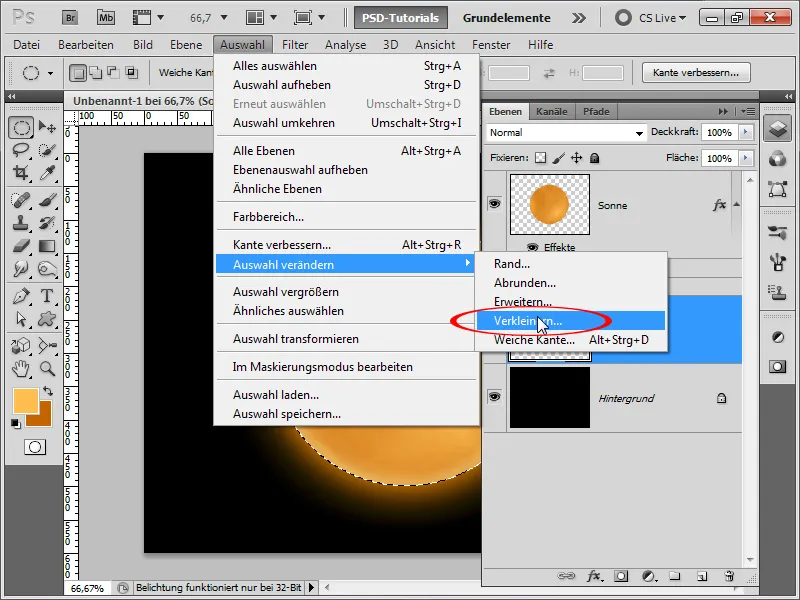800x600 pixels.
Task: Switch to the Kanäle tab
Action: pos(552,111)
